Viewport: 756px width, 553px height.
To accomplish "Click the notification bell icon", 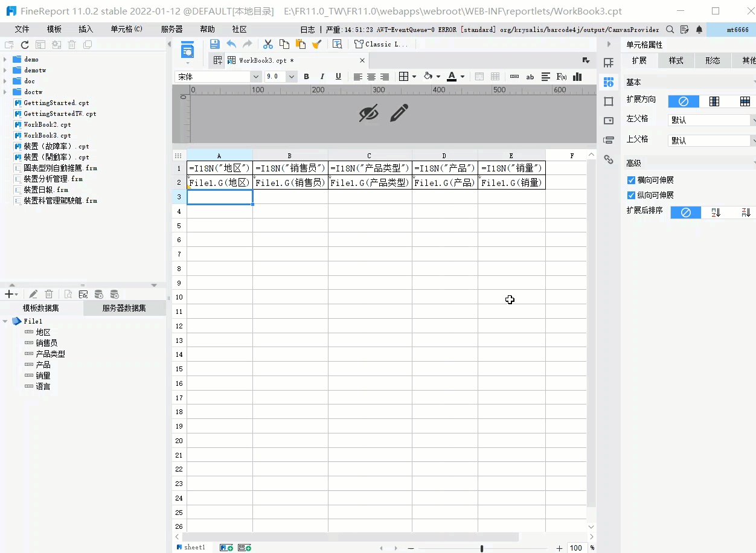I will coord(699,29).
